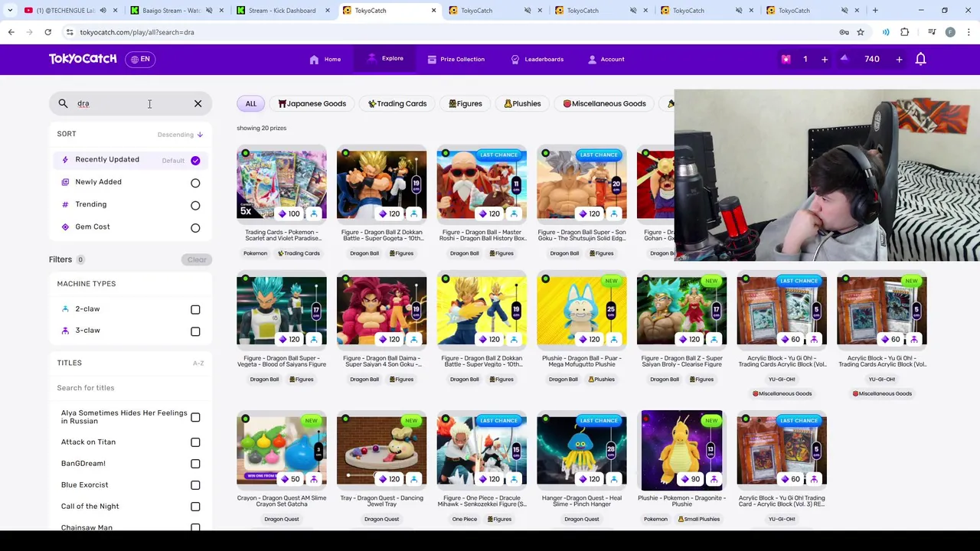The image size is (980, 551).
Task: Clear the search text with X
Action: (198, 103)
